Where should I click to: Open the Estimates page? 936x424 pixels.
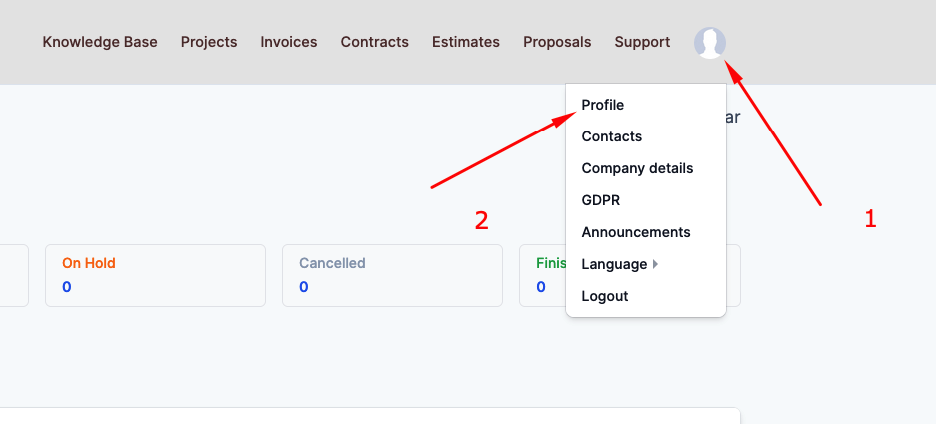(466, 42)
